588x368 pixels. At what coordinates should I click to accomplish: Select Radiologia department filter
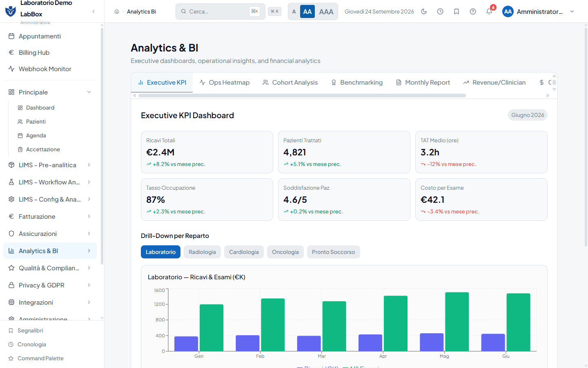(202, 252)
